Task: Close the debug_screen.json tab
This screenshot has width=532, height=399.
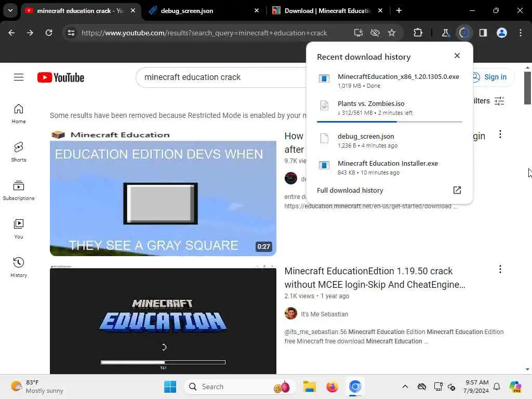Action: (257, 10)
